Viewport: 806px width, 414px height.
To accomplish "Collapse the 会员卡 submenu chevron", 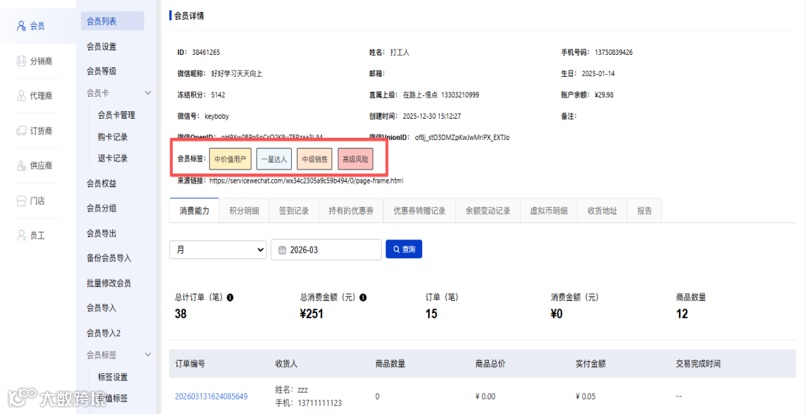I will (148, 93).
